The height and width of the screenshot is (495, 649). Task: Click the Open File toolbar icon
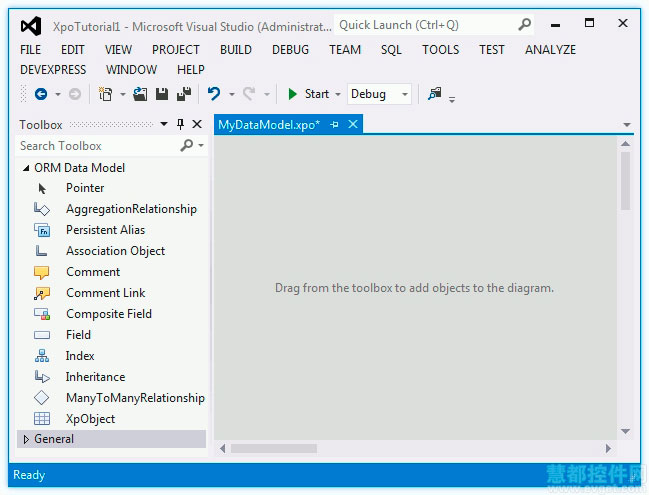tap(140, 94)
